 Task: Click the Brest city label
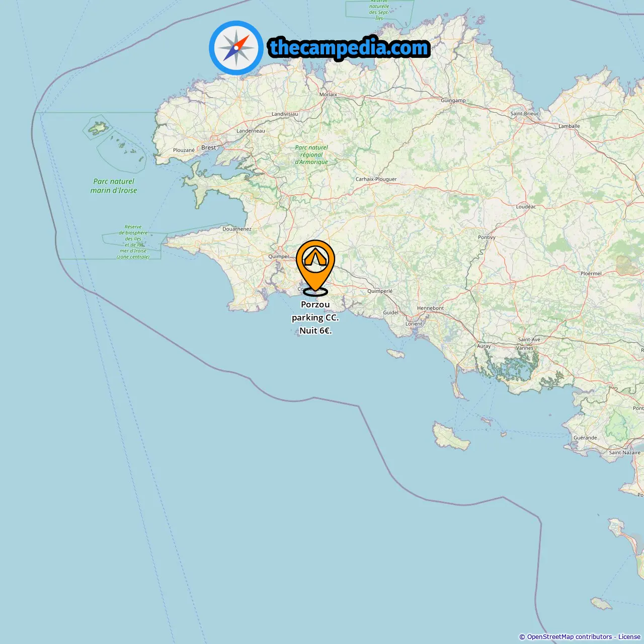pos(208,148)
